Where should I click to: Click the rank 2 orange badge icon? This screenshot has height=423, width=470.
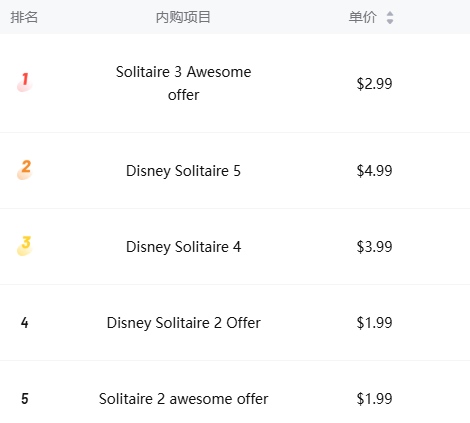click(25, 170)
